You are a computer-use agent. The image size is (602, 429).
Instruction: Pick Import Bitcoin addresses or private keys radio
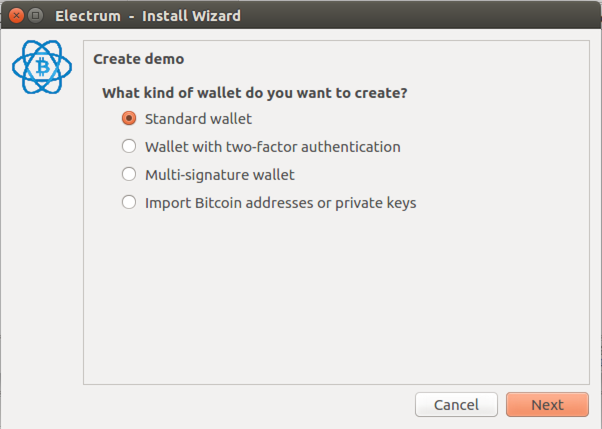129,202
